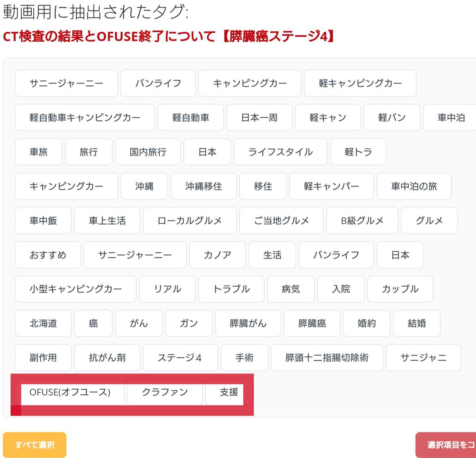Choose the 軽キャン tag
The width and height of the screenshot is (476, 458).
pos(328,118)
